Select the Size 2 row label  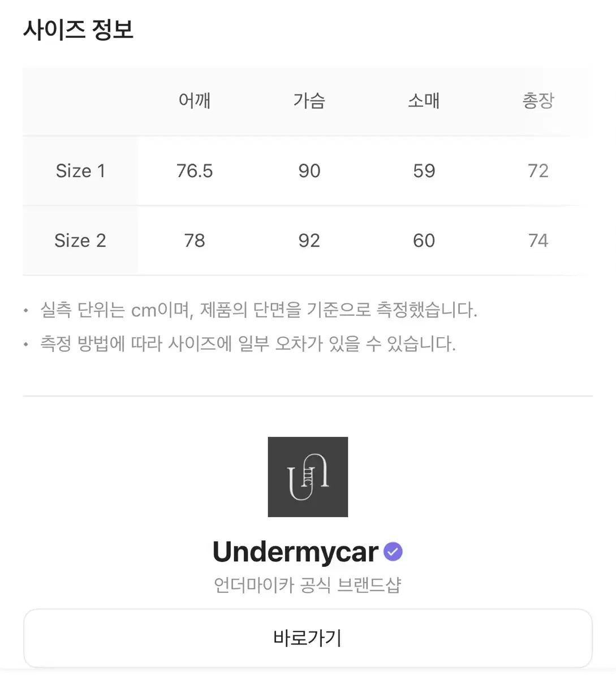(80, 240)
